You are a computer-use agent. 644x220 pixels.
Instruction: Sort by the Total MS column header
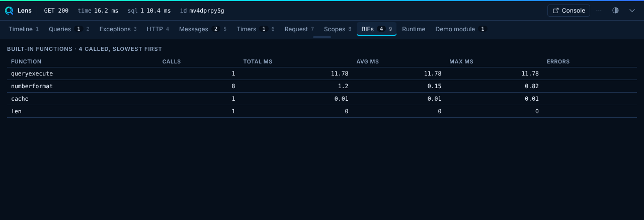258,61
